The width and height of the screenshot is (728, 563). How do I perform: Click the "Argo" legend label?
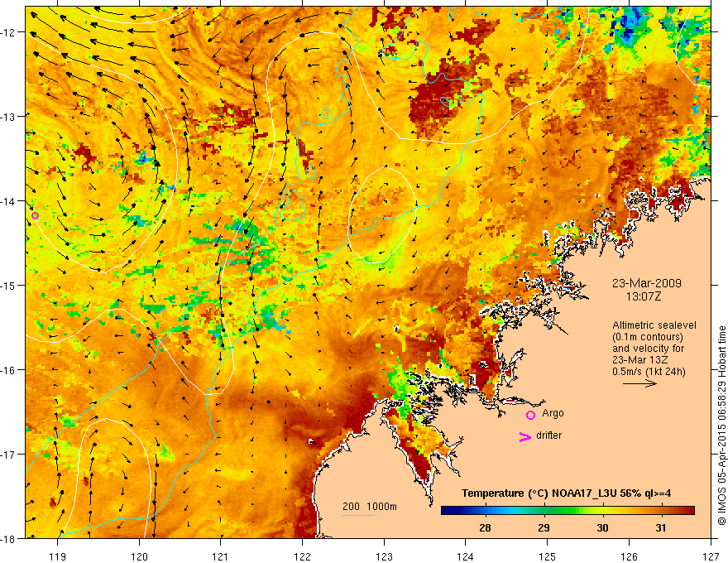[x=553, y=413]
